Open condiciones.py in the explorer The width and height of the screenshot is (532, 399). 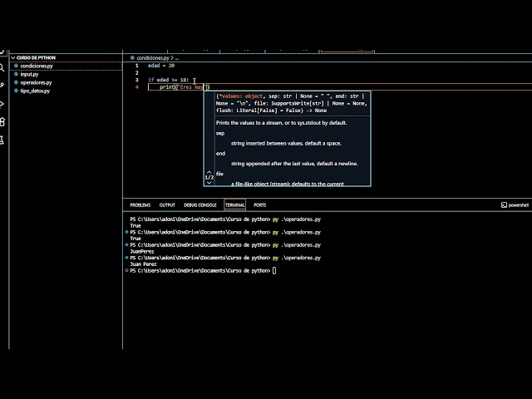[37, 66]
